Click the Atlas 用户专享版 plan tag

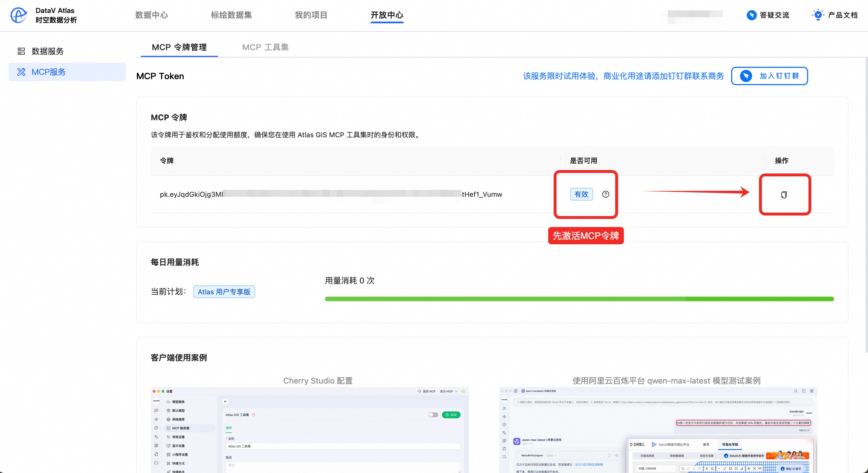(x=224, y=292)
